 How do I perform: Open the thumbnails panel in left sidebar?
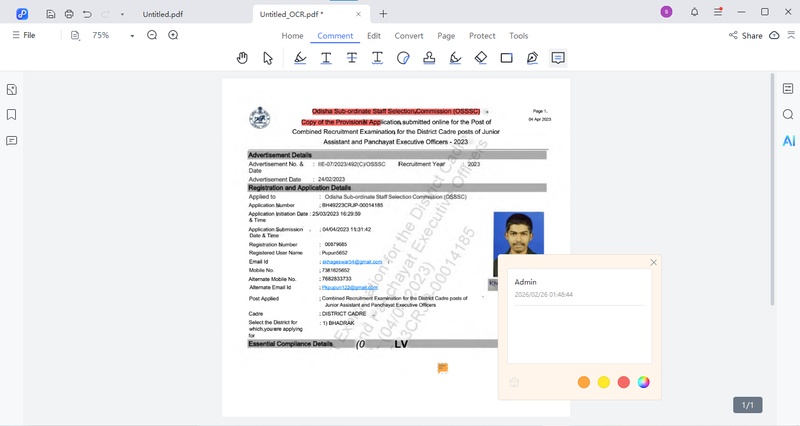point(12,90)
